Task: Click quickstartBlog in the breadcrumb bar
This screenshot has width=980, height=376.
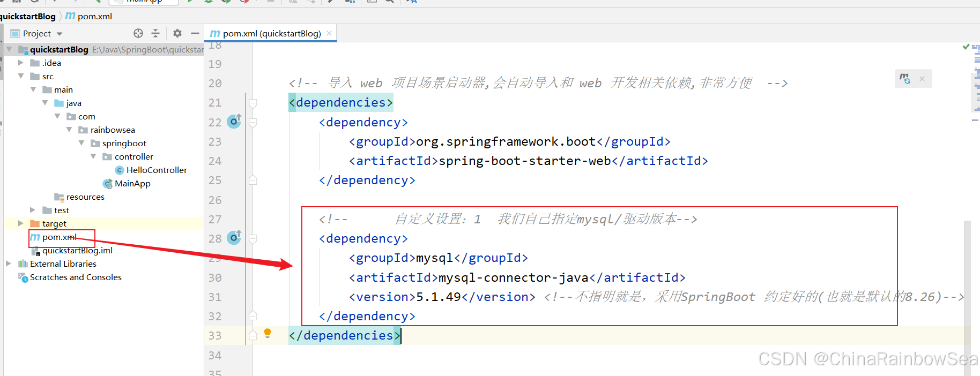Action: point(28,16)
